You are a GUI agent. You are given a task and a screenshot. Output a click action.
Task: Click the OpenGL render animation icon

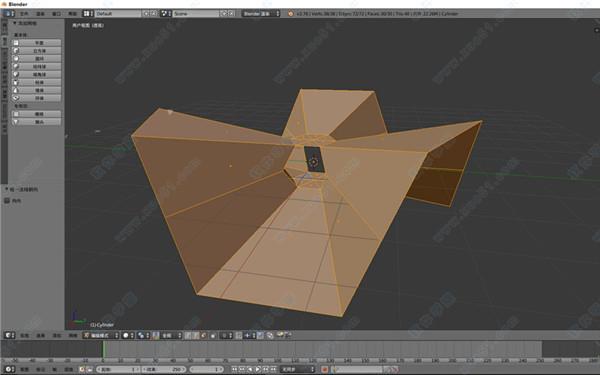pos(288,334)
